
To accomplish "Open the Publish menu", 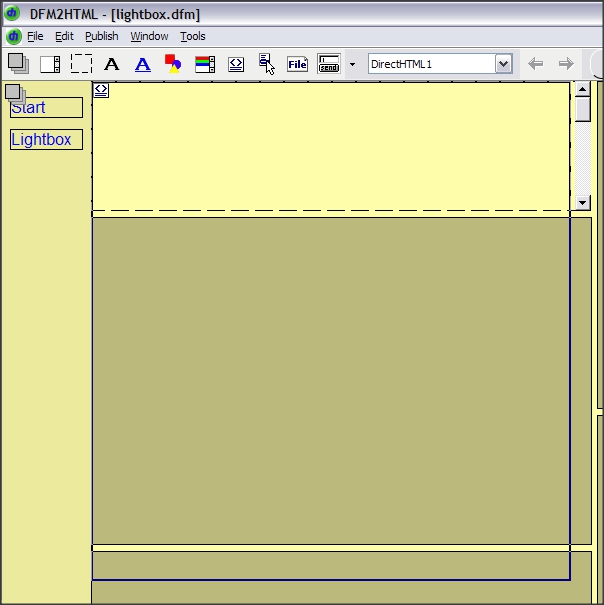I will [101, 36].
